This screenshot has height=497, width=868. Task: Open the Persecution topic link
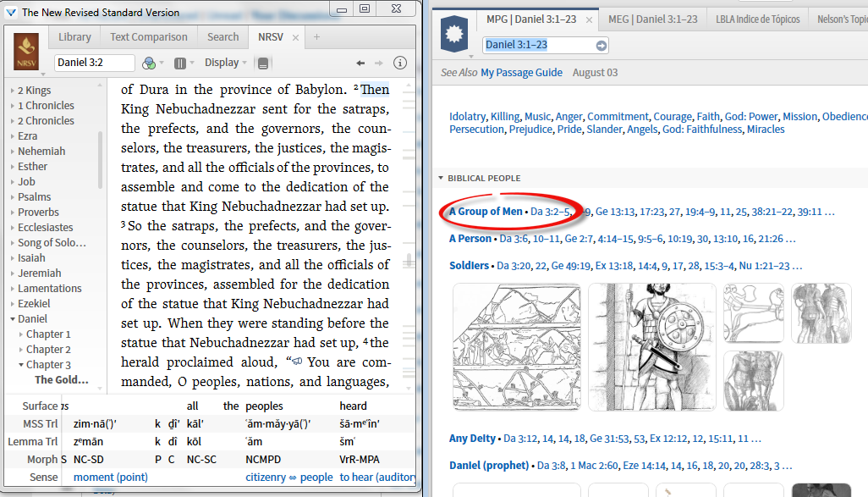tap(476, 129)
